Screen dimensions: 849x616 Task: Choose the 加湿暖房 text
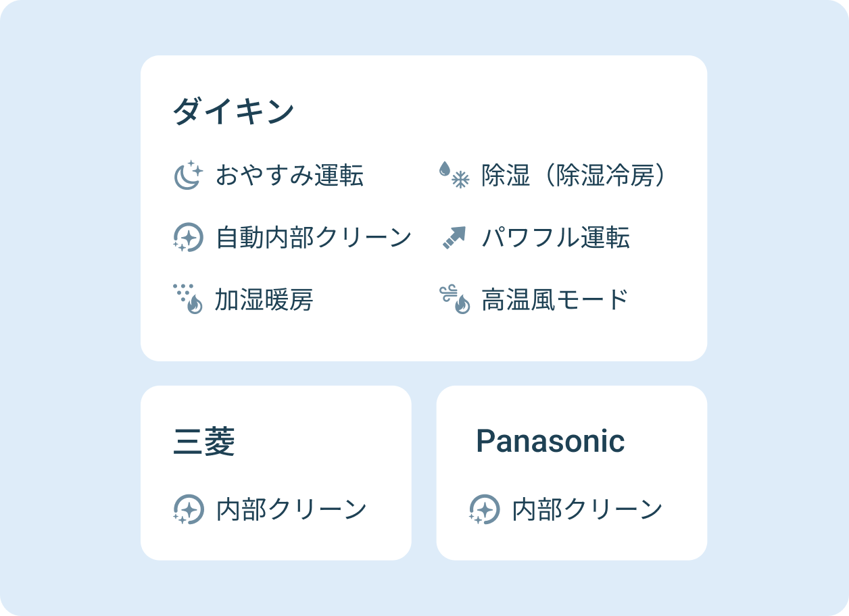[264, 299]
